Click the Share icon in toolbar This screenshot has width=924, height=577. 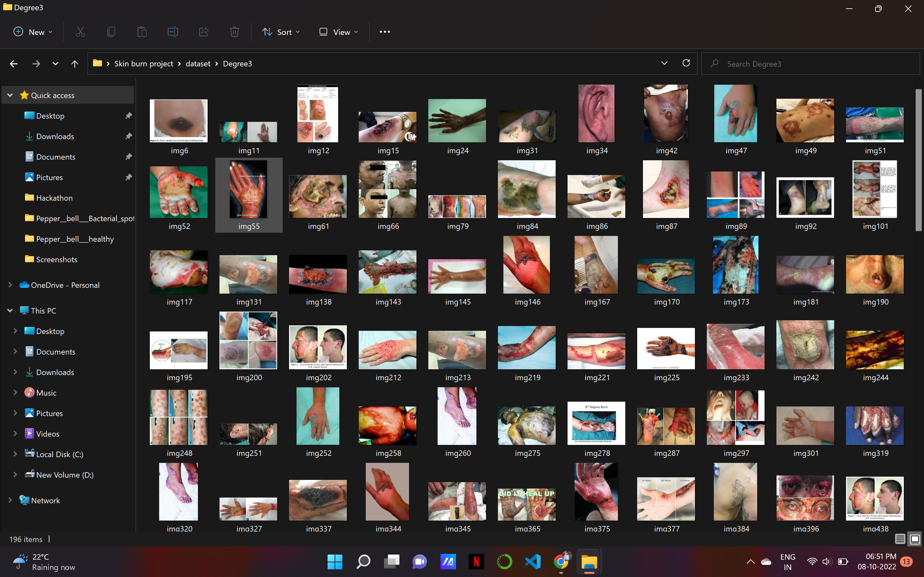tap(203, 32)
